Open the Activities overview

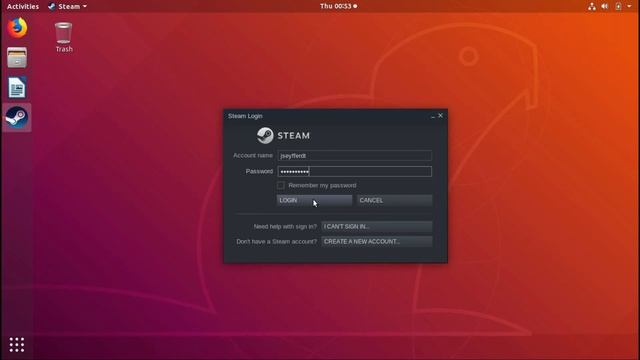point(23,6)
